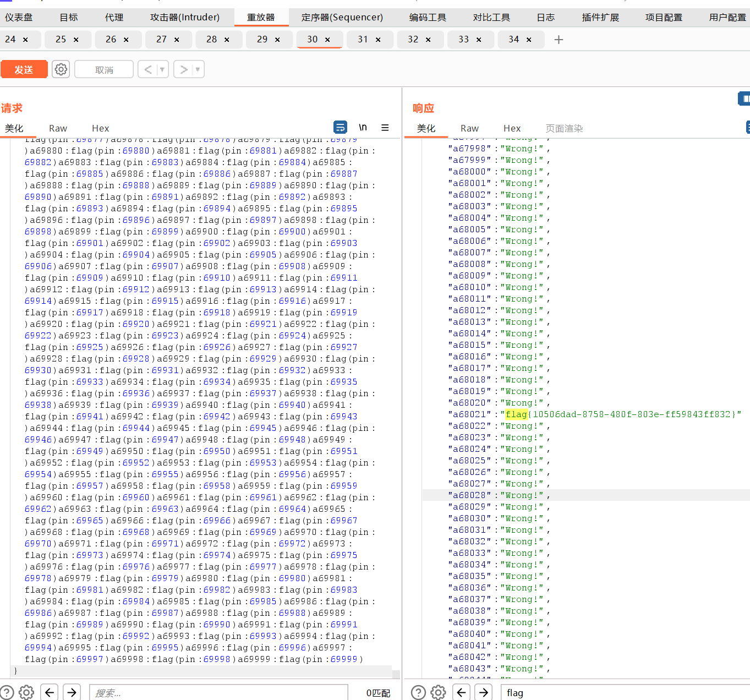Select the response Raw view
Image resolution: width=750 pixels, height=700 pixels.
click(x=469, y=128)
